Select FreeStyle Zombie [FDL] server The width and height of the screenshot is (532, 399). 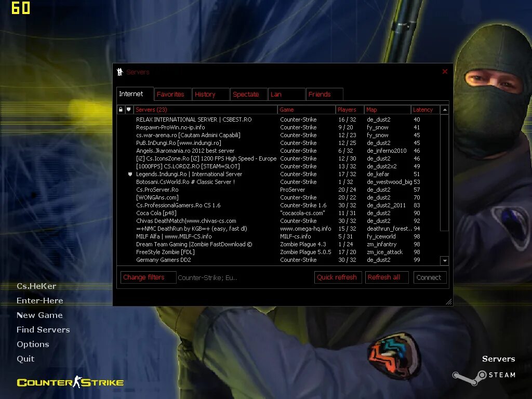click(x=278, y=252)
